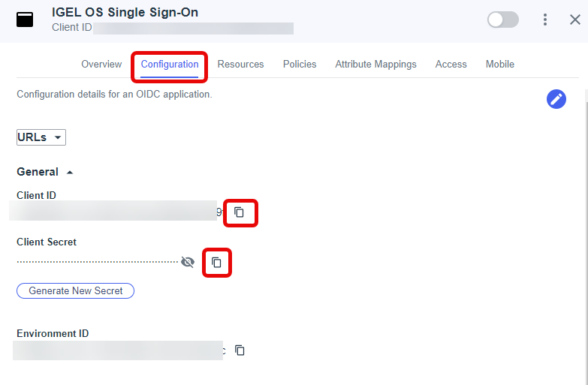The width and height of the screenshot is (588, 385).
Task: Copy the Environment ID value
Action: [240, 350]
